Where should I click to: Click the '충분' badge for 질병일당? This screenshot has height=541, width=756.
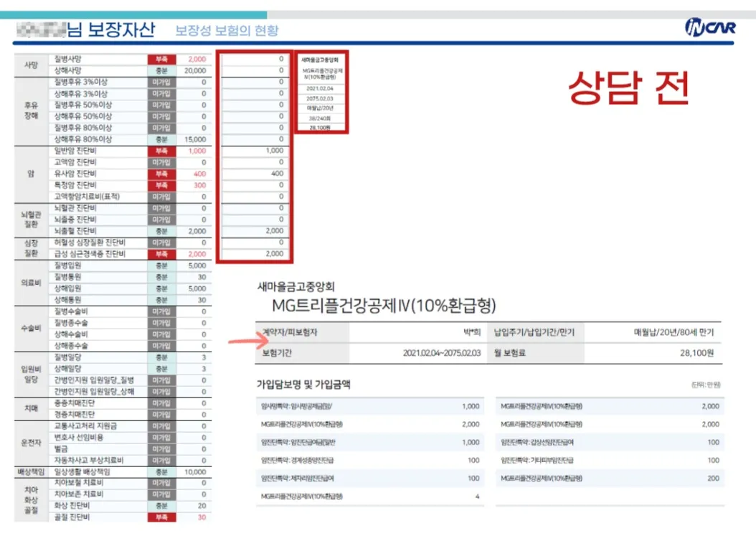pos(161,358)
